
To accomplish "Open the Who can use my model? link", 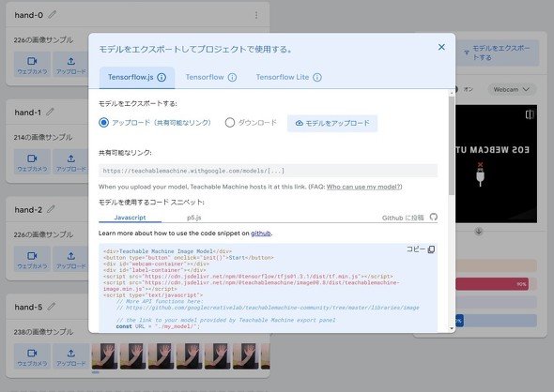I will [364, 187].
